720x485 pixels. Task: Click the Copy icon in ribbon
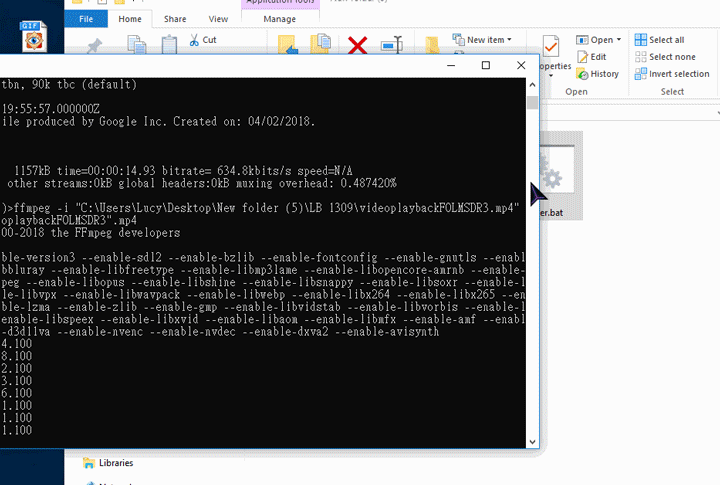136,45
